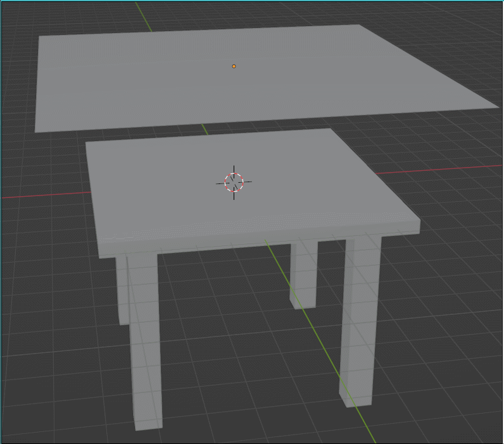Click the plane's front-left corner

click(x=36, y=131)
